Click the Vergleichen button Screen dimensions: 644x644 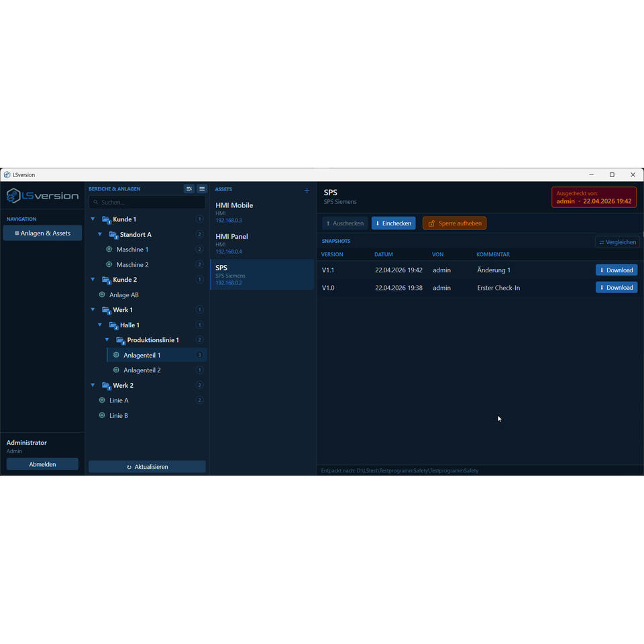pos(617,242)
